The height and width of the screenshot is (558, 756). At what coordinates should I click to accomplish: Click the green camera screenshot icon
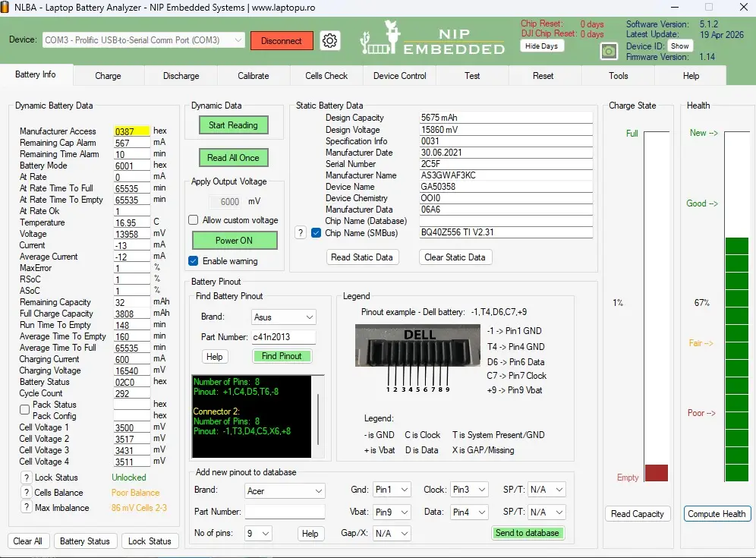[609, 51]
